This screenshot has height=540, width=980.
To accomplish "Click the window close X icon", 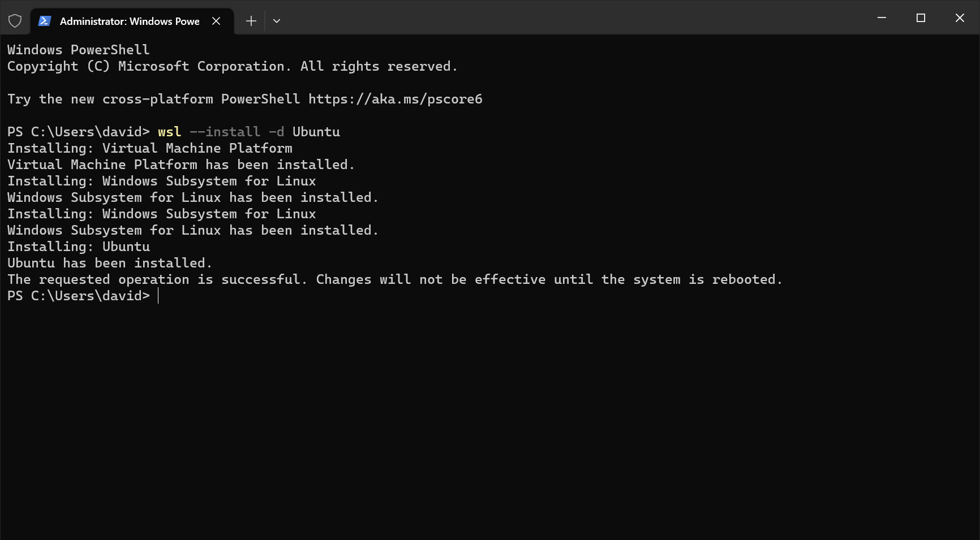I will [960, 18].
